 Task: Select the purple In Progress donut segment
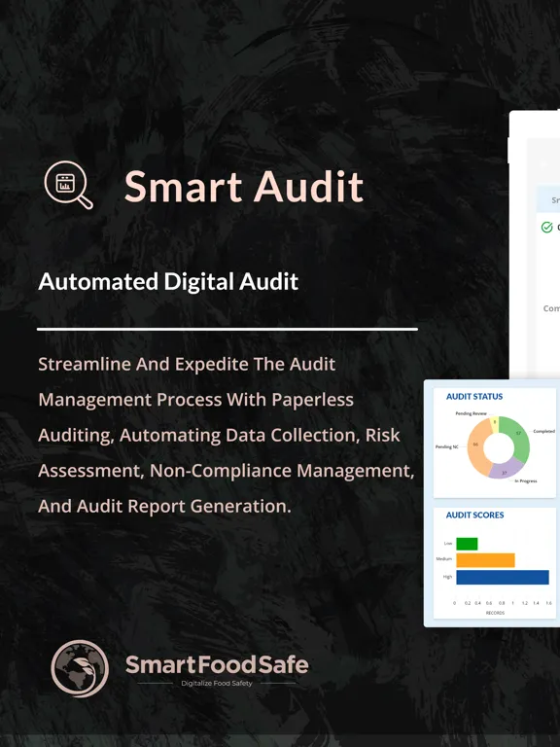[x=507, y=470]
